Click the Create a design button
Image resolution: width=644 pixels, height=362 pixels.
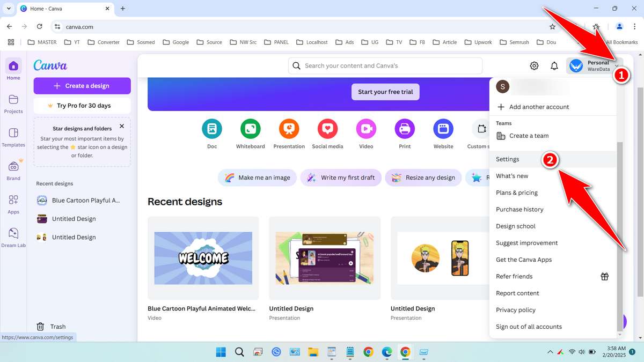pos(82,86)
